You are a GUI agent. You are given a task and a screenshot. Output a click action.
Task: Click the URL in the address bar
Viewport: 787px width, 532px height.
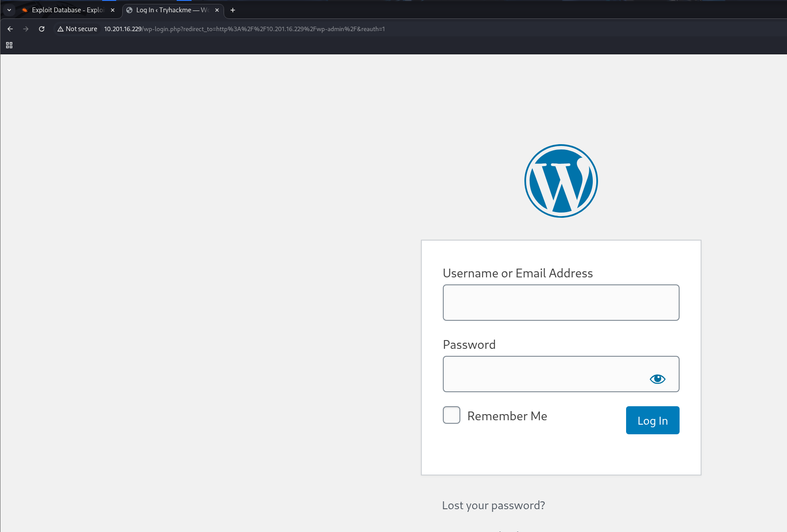pyautogui.click(x=244, y=29)
